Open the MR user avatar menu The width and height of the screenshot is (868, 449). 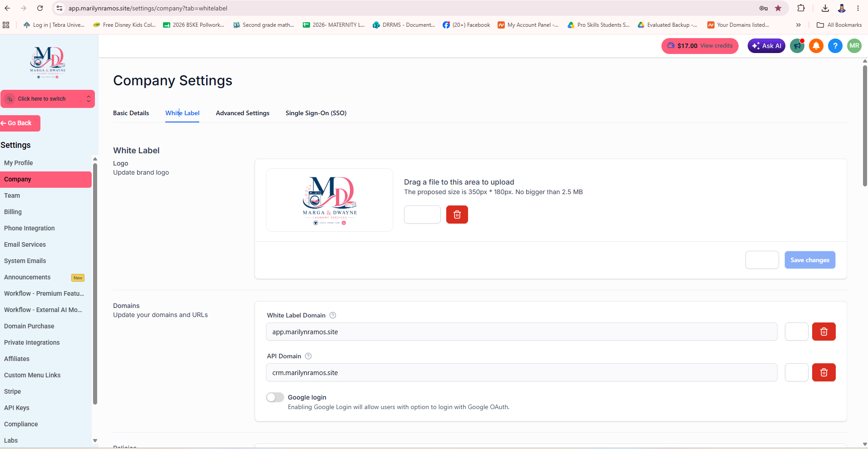point(854,46)
